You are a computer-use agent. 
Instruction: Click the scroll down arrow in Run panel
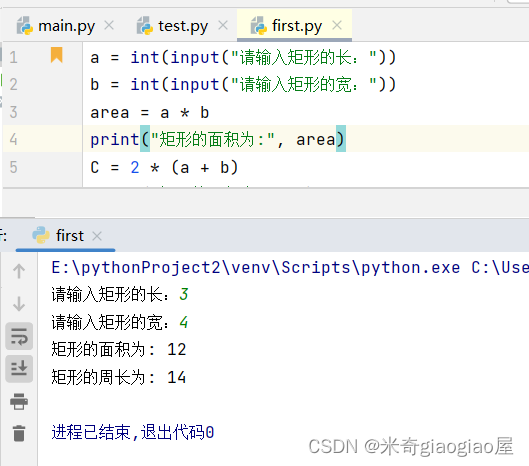tap(19, 304)
